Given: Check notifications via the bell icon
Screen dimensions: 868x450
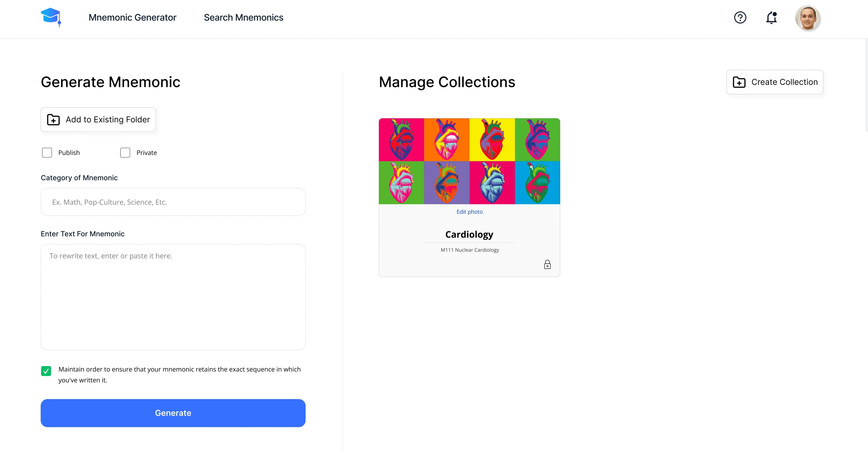Looking at the screenshot, I should pyautogui.click(x=771, y=18).
